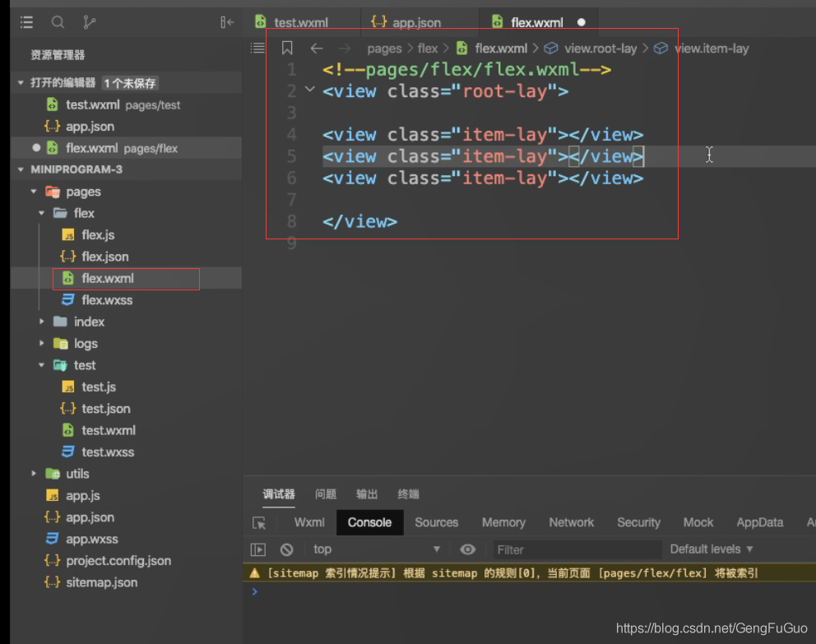The image size is (816, 644).
Task: Open Default levels dropdown
Action: 712,550
